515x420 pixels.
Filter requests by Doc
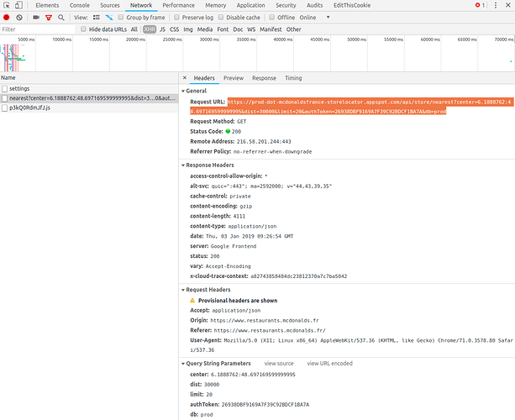(238, 29)
